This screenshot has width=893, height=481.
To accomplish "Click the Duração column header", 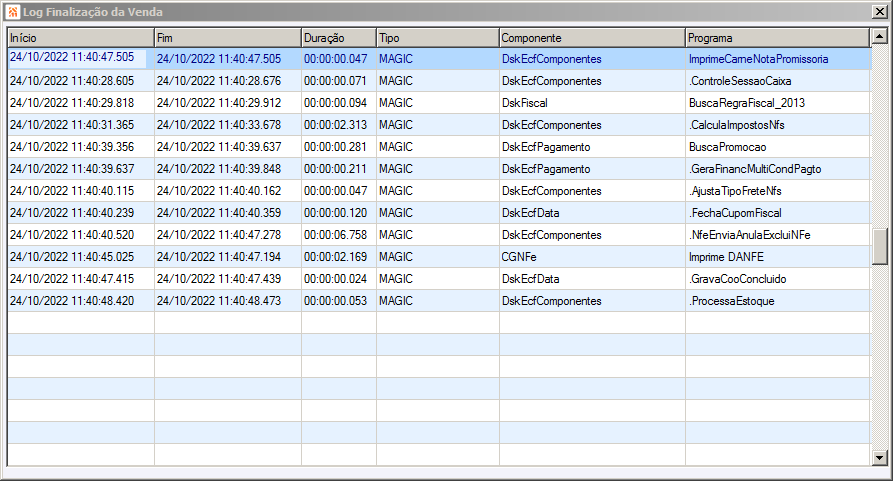I will (339, 38).
